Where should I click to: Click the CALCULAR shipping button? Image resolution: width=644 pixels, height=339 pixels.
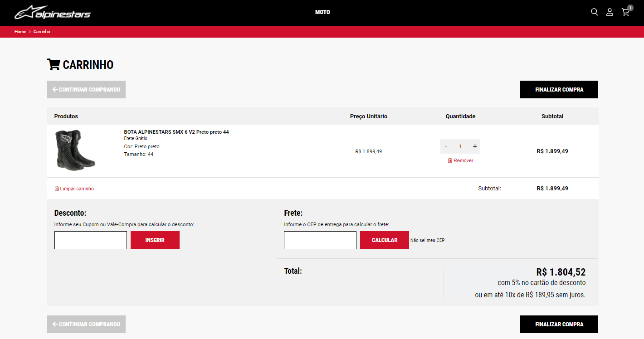(385, 240)
